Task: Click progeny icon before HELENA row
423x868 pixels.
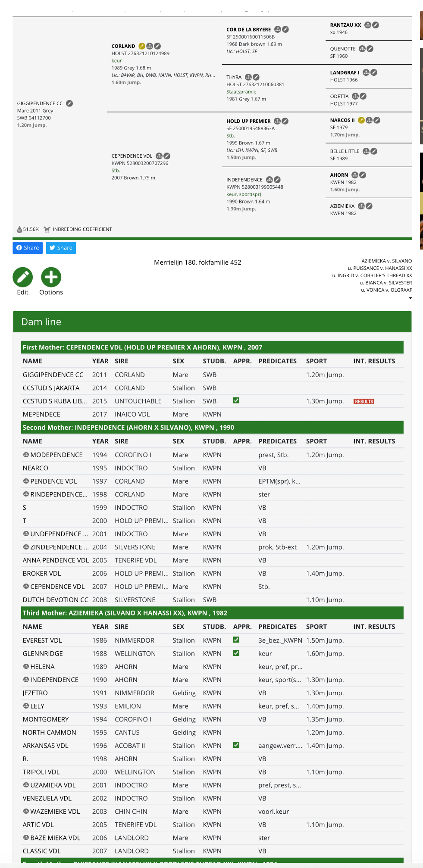Action: (x=26, y=666)
